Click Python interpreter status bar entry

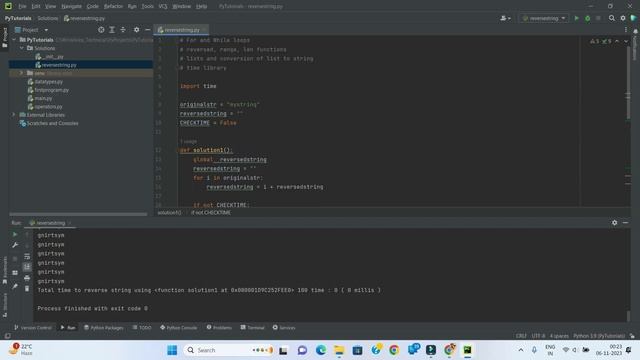tap(599, 336)
